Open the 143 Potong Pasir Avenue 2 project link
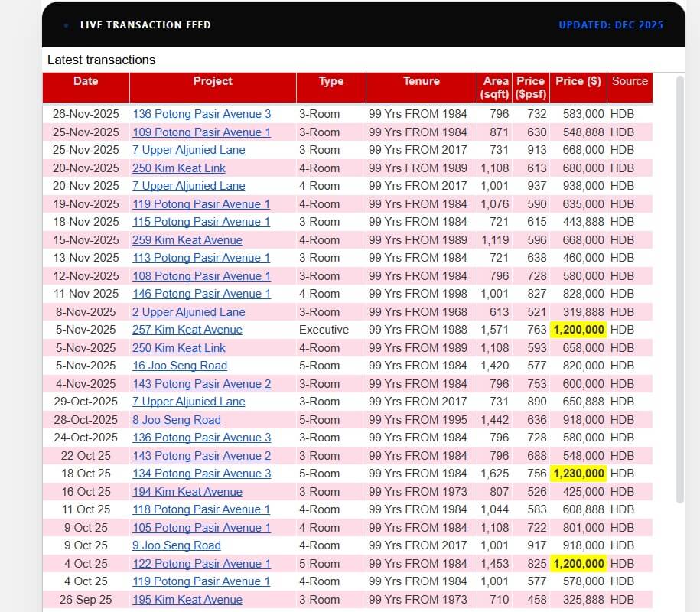 pos(201,384)
